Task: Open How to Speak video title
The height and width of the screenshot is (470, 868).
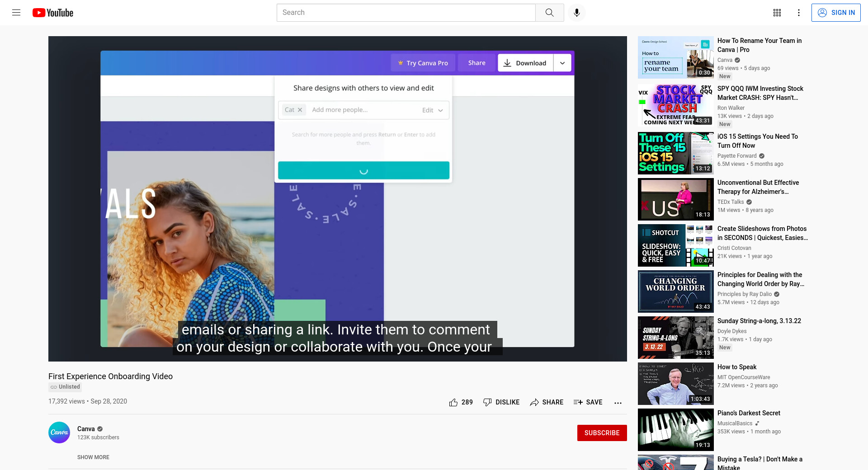Action: [x=736, y=367]
